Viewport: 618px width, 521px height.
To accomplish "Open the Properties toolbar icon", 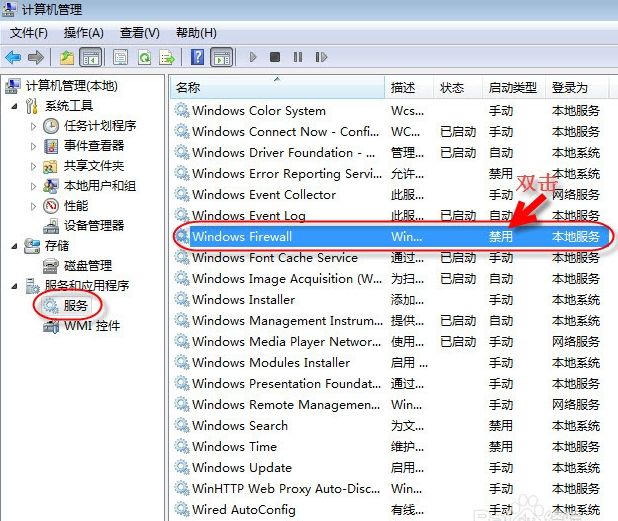I will [120, 58].
